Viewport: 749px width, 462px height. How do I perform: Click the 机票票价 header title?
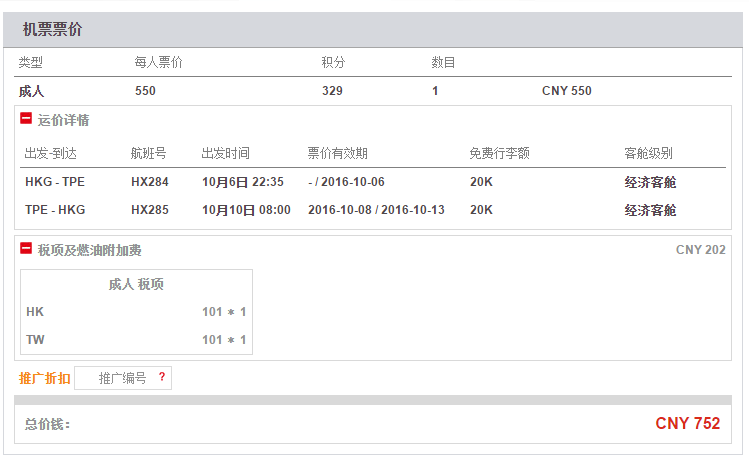pos(53,30)
